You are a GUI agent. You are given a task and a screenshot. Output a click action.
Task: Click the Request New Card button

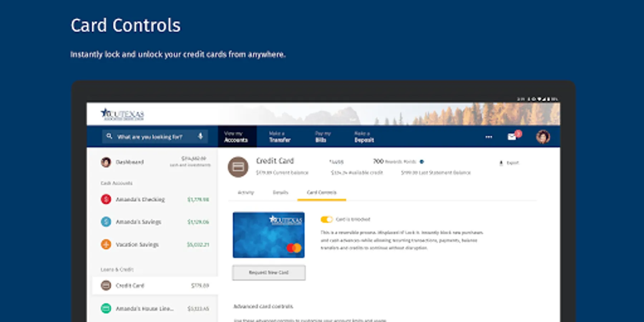coord(269,273)
